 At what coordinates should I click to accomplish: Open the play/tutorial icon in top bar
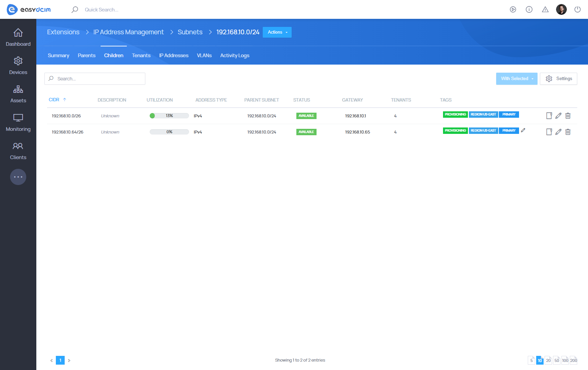tap(513, 9)
